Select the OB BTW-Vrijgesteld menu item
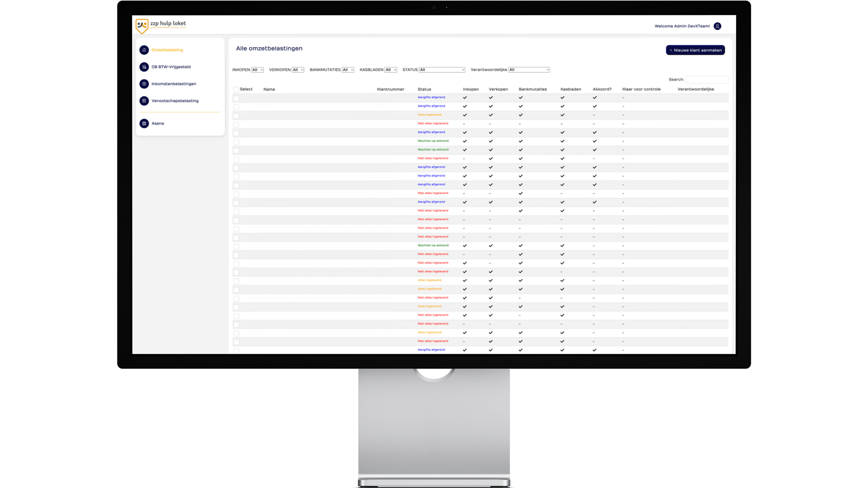This screenshot has height=488, width=868. click(x=171, y=67)
